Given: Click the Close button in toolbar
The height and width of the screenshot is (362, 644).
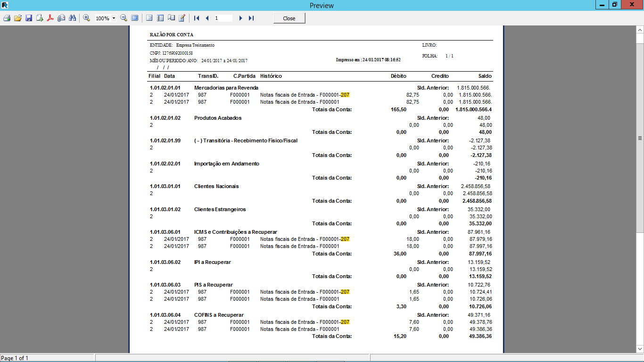Looking at the screenshot, I should 289,18.
